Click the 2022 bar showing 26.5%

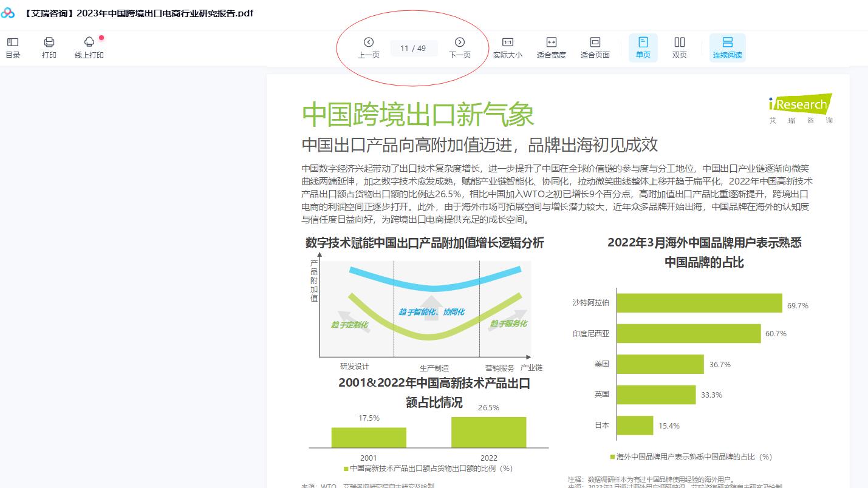click(x=488, y=432)
